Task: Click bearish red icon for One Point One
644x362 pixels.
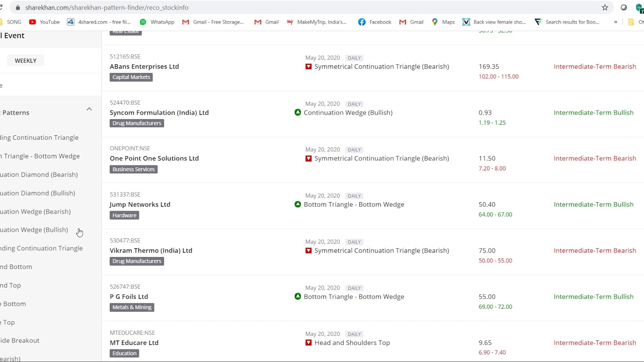Action: click(308, 158)
